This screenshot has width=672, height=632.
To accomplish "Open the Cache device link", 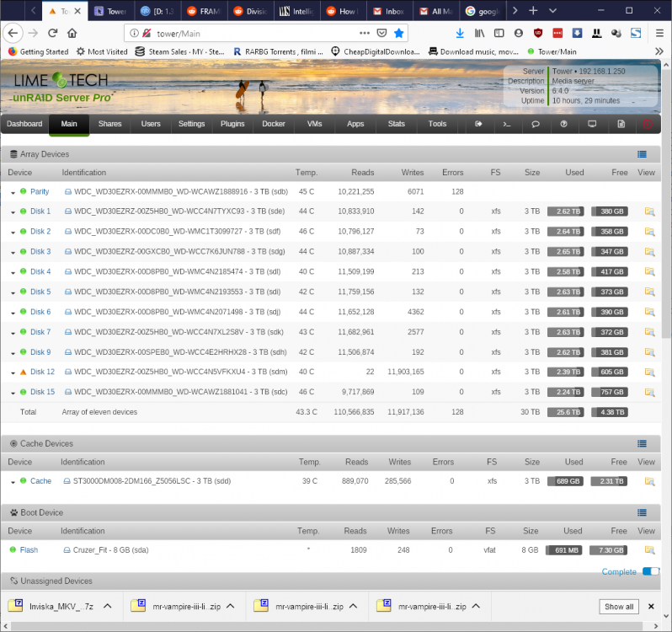I will click(40, 481).
